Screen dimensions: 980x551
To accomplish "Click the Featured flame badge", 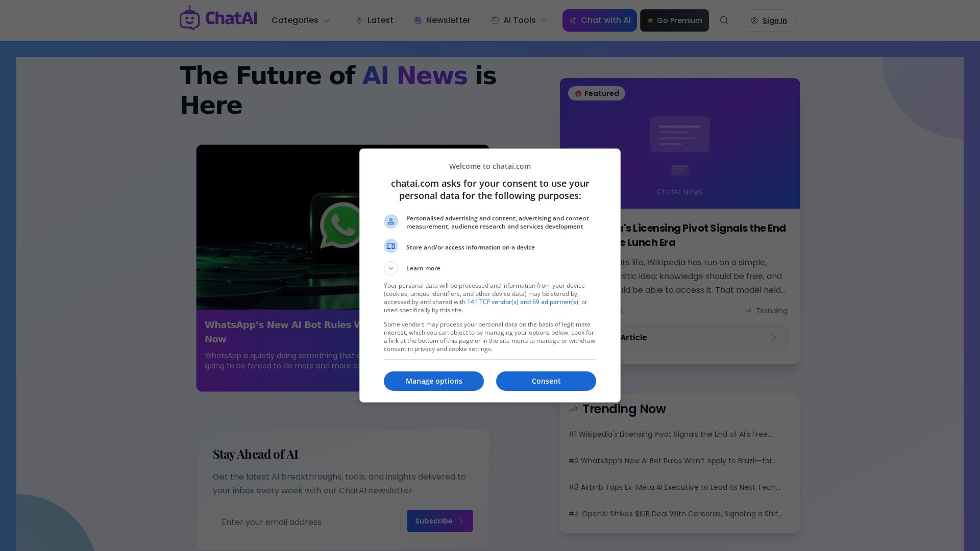I will (x=597, y=93).
